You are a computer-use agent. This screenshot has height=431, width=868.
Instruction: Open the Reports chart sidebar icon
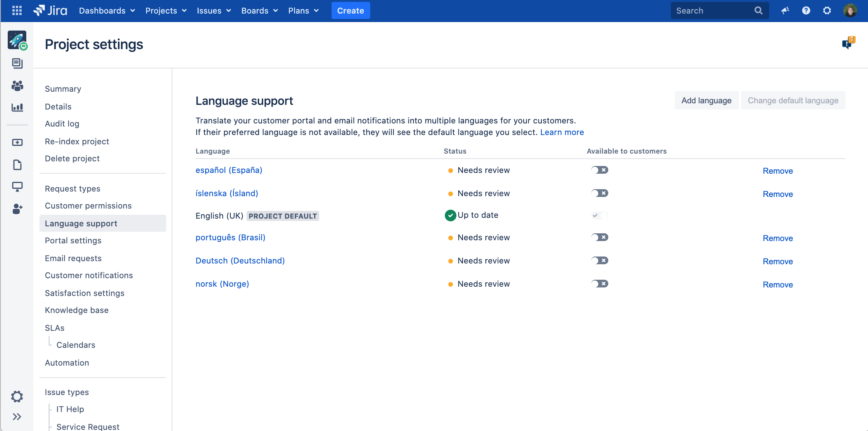click(x=17, y=108)
